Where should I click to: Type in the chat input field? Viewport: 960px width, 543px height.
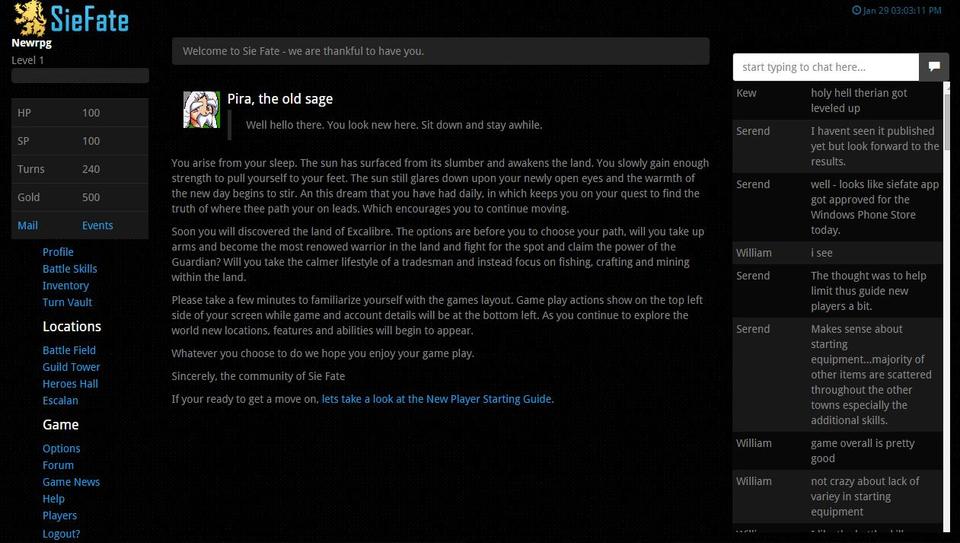tap(826, 67)
